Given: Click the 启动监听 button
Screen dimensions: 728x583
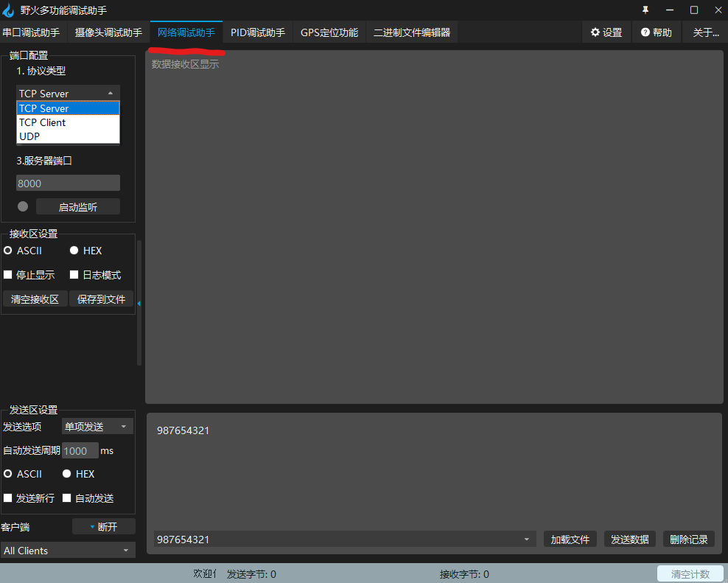Looking at the screenshot, I should pyautogui.click(x=77, y=206).
